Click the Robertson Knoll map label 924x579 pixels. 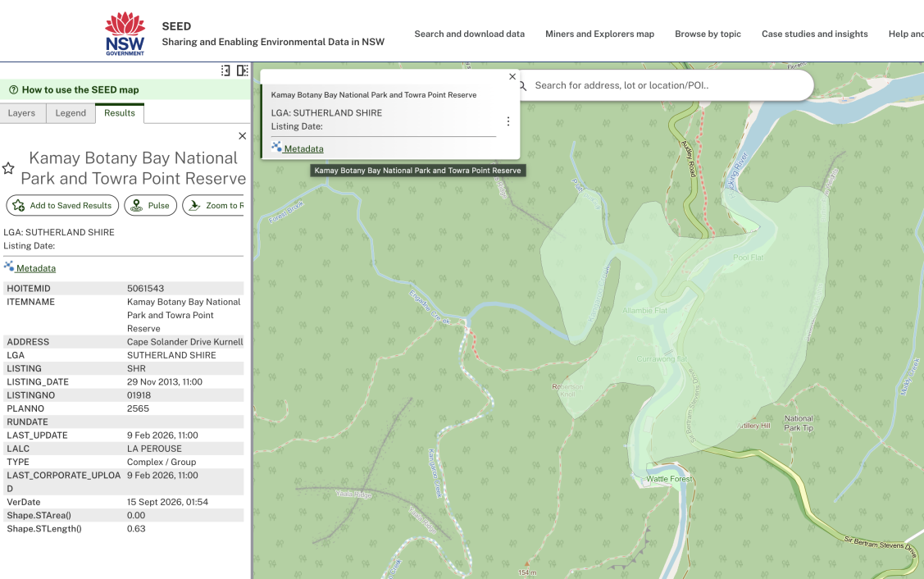coord(567,390)
